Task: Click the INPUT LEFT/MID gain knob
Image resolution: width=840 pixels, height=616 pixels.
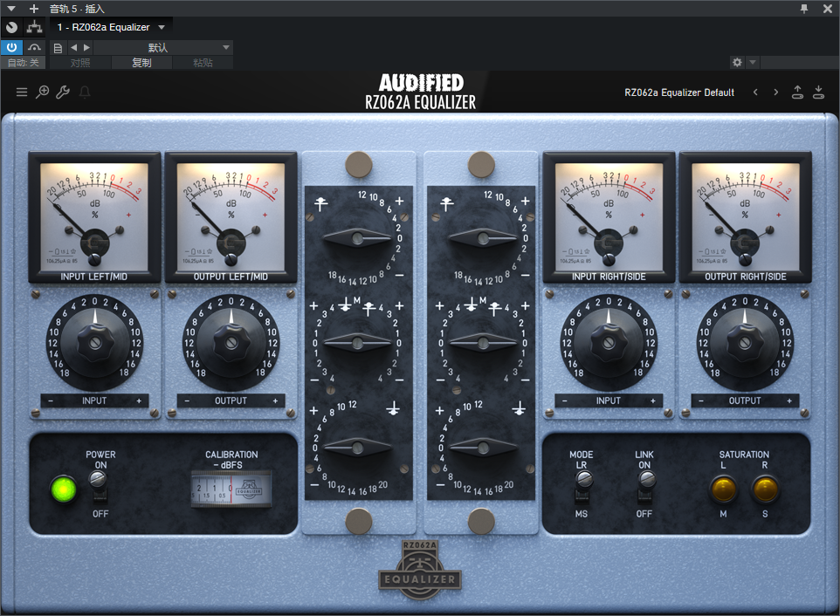Action: tap(95, 341)
